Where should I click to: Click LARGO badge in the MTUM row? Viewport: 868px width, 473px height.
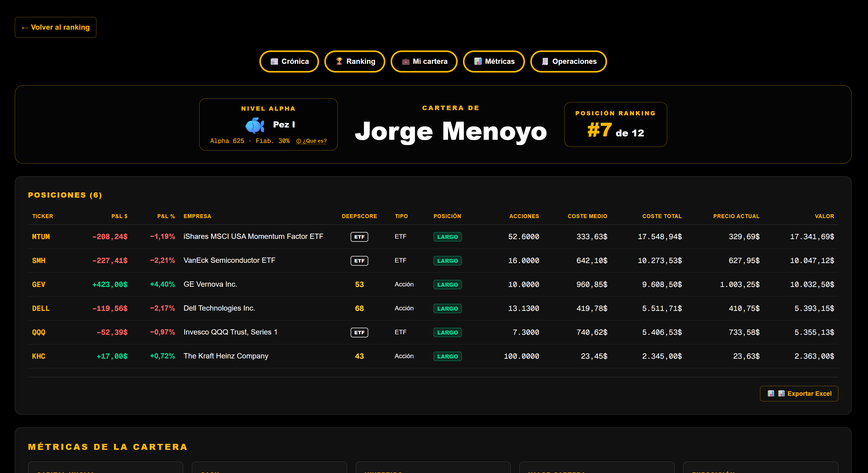point(447,237)
